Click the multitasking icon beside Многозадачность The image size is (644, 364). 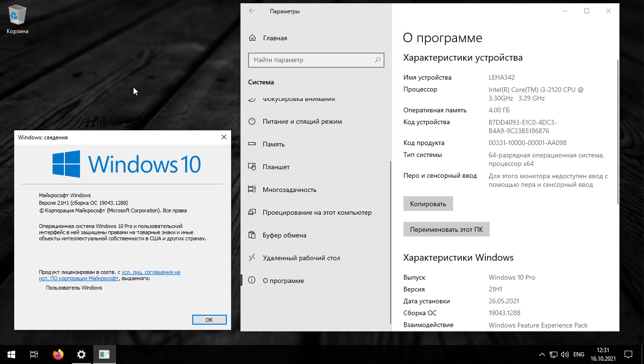[252, 190]
